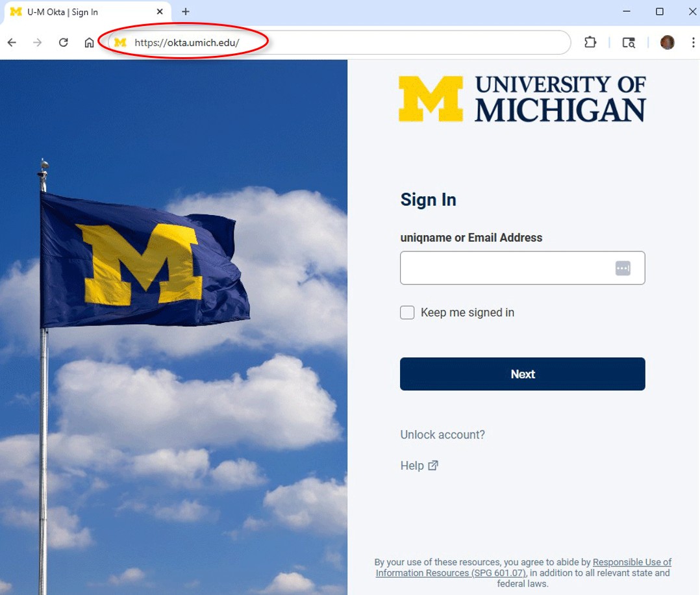The image size is (700, 595).
Task: Click the Keep me signed in label
Action: (468, 312)
